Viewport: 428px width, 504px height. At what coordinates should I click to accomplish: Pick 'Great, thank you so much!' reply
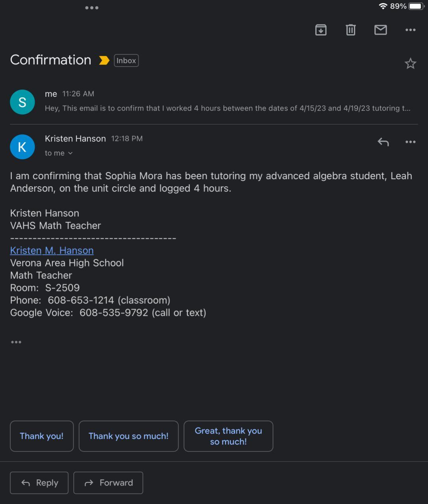click(x=228, y=436)
